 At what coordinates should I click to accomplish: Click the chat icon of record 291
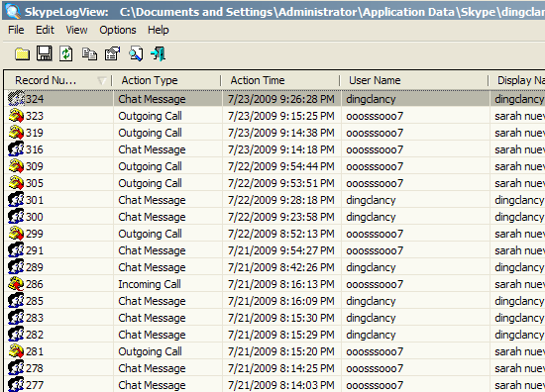[x=16, y=250]
